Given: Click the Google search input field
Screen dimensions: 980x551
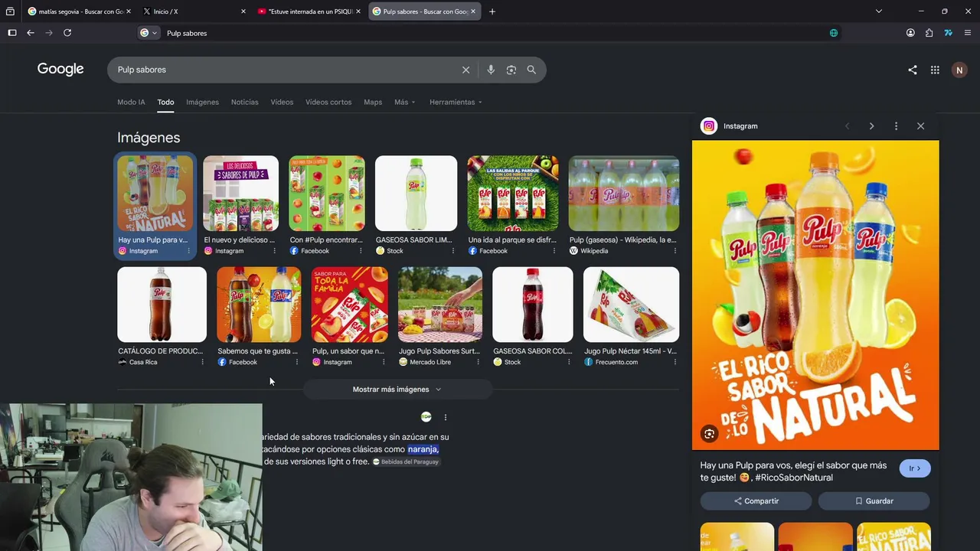Looking at the screenshot, I should tap(286, 70).
